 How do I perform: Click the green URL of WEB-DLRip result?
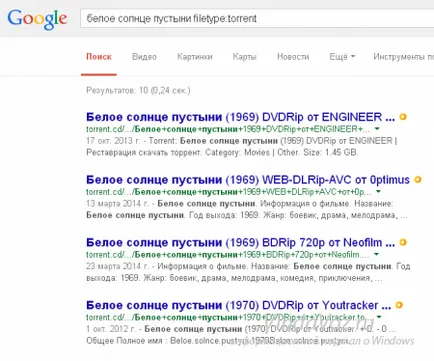coord(229,192)
